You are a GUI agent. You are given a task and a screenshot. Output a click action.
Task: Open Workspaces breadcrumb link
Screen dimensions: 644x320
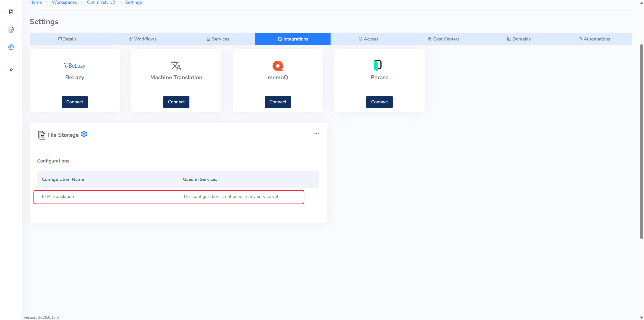point(64,2)
